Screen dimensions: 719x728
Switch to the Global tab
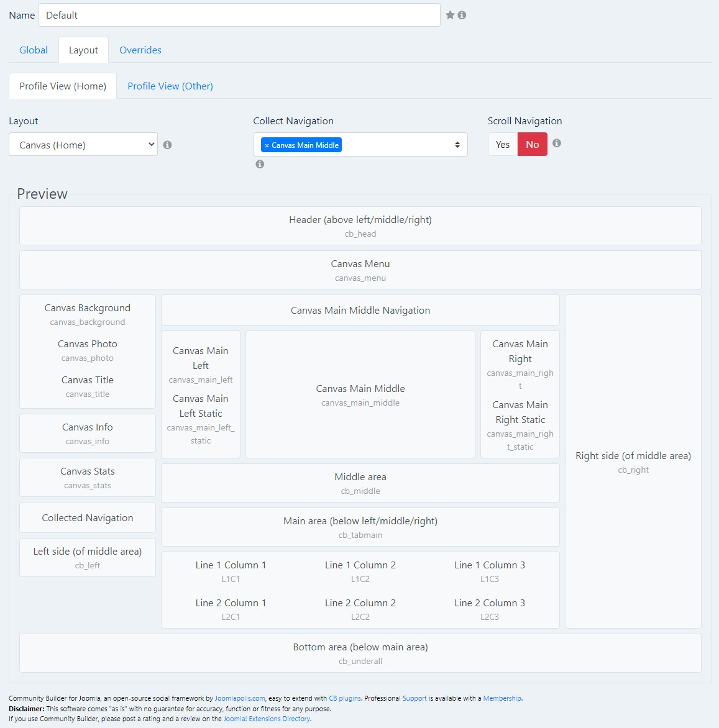pos(34,50)
